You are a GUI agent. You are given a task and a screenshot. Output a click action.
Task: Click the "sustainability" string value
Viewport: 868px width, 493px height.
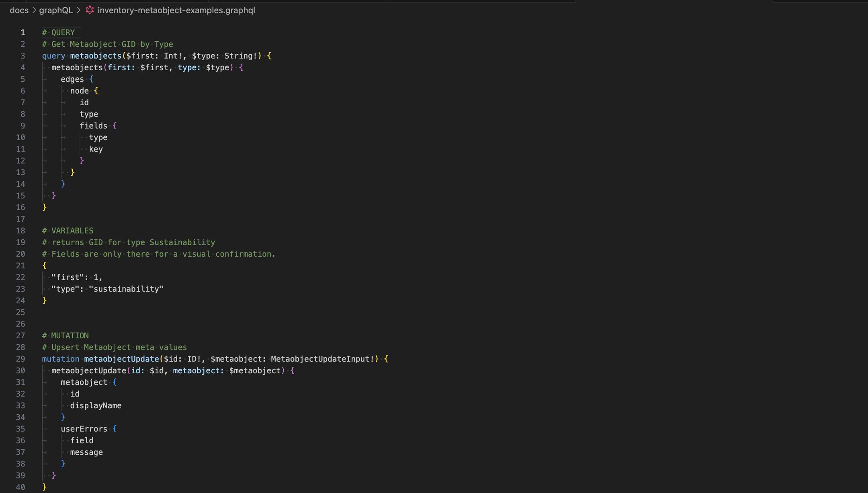click(126, 289)
